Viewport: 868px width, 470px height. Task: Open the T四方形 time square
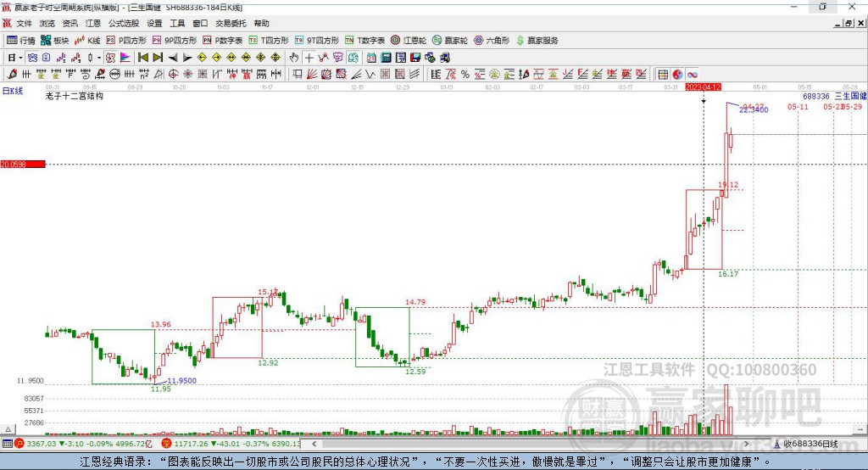[x=269, y=41]
